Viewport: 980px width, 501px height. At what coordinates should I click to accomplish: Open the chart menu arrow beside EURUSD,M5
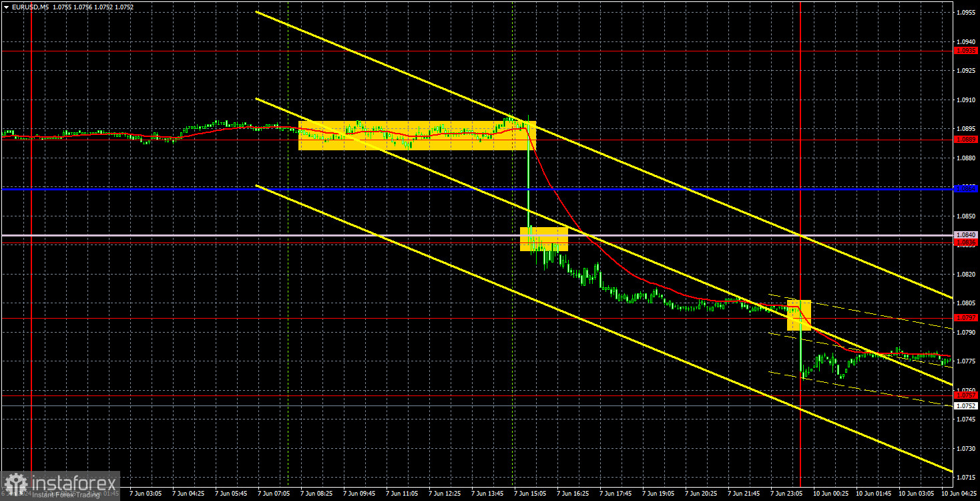point(5,7)
